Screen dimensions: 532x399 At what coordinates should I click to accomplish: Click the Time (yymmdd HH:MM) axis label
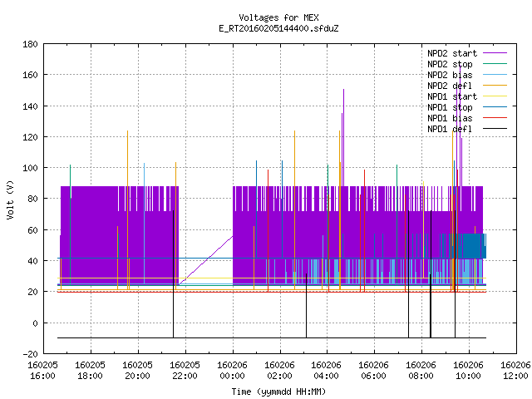[x=278, y=392]
